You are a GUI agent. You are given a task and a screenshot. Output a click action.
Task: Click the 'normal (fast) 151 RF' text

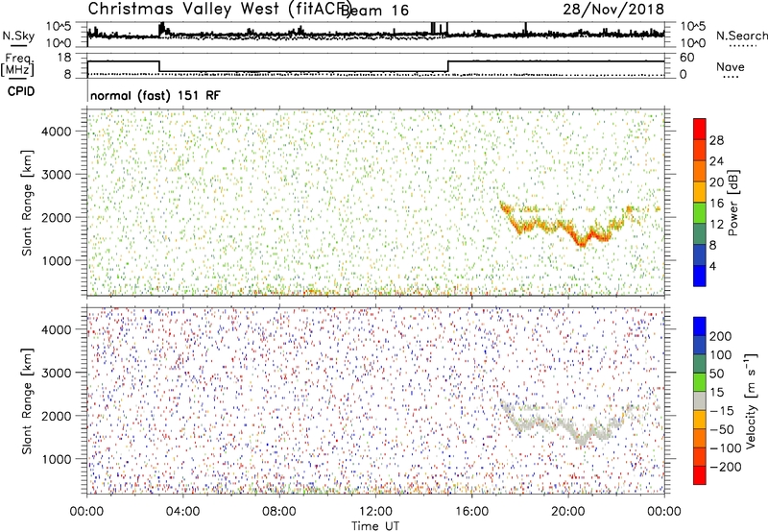tap(156, 95)
